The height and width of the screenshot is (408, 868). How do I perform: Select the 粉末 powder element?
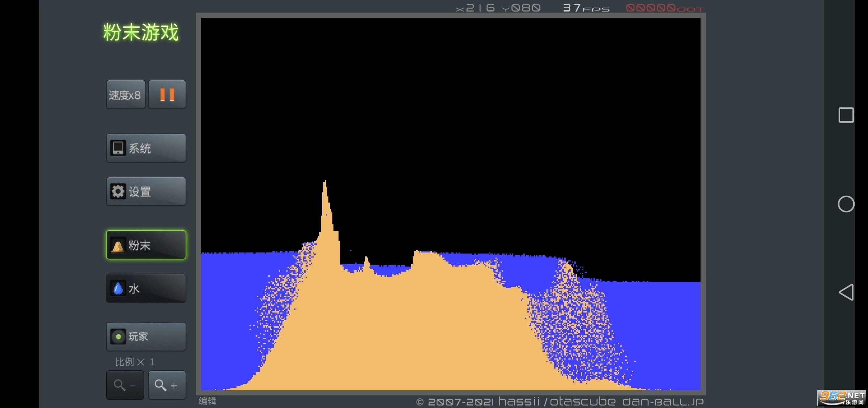tap(146, 245)
